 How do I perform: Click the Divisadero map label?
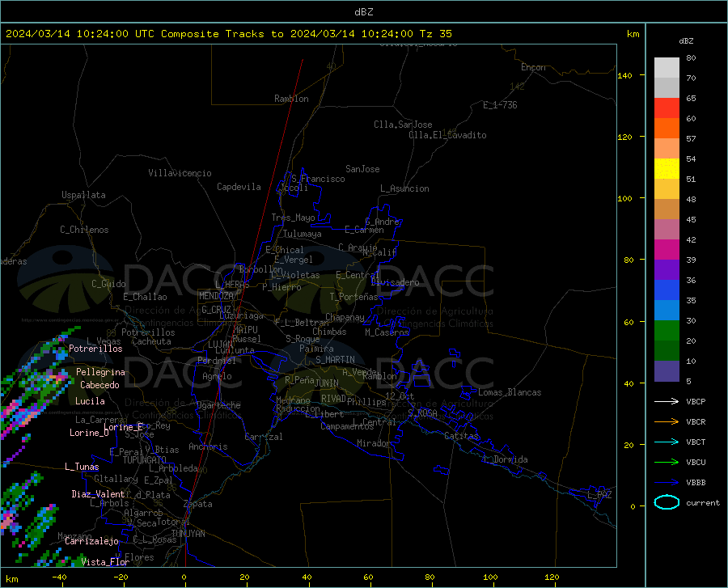[395, 282]
